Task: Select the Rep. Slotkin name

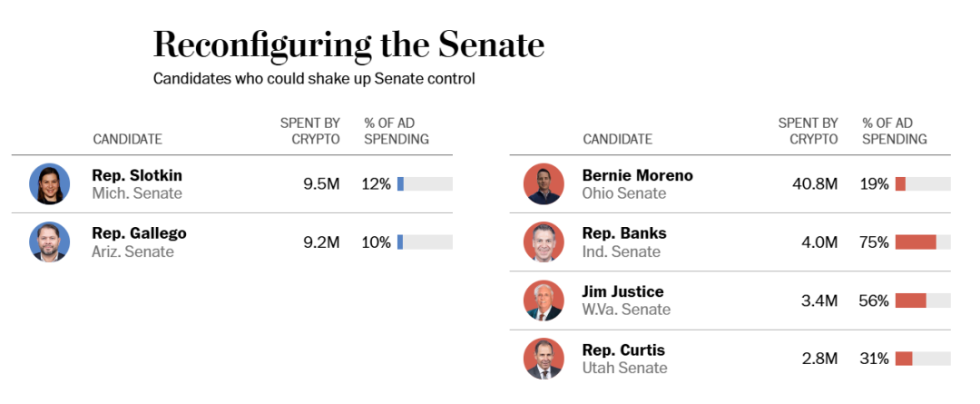Action: 137,175
